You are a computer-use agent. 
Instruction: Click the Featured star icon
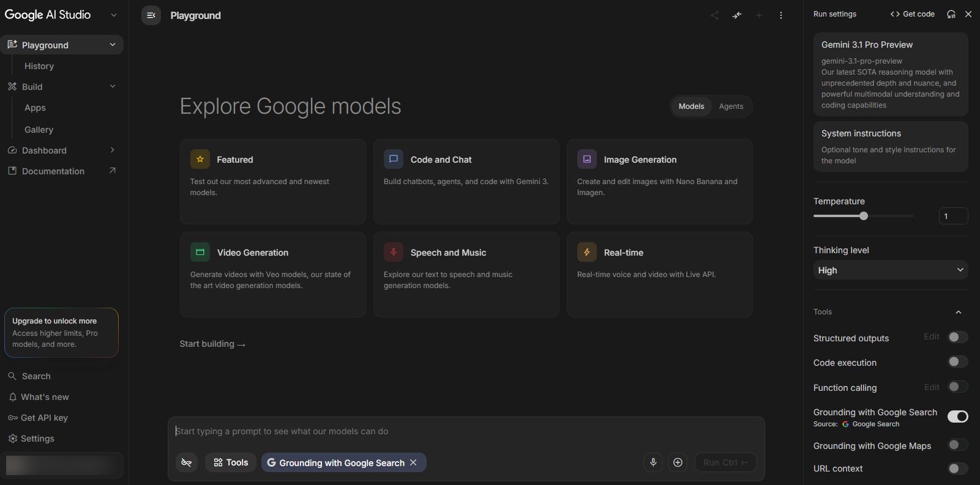(200, 159)
